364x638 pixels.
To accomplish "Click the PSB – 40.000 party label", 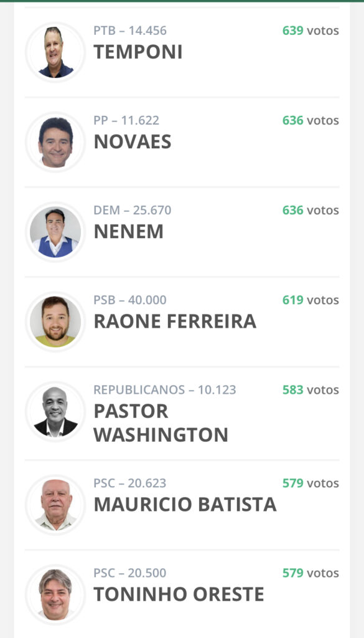I will pos(130,300).
